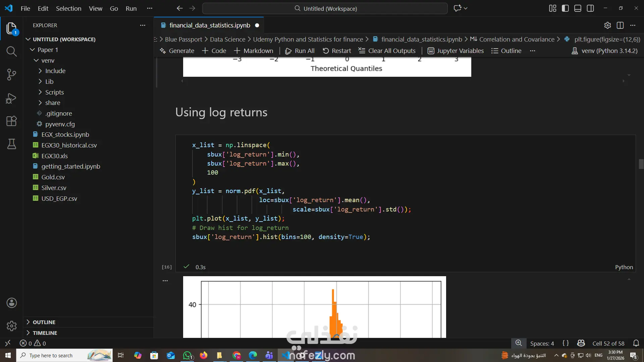Open the Testing flask icon
The height and width of the screenshot is (362, 644).
tap(11, 144)
